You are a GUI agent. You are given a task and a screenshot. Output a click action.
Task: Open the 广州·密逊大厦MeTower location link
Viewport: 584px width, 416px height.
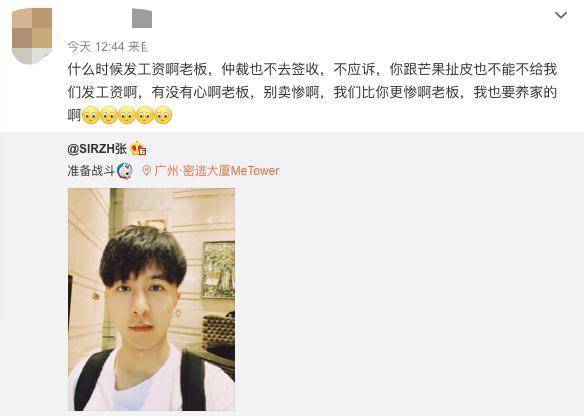[x=216, y=171]
